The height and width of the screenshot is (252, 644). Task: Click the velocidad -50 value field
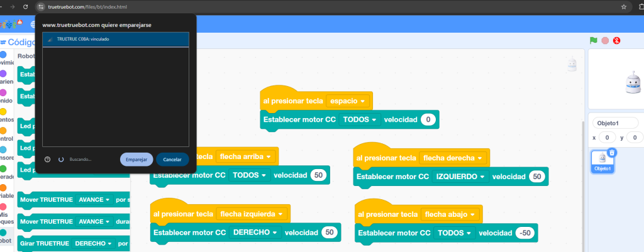[525, 233]
